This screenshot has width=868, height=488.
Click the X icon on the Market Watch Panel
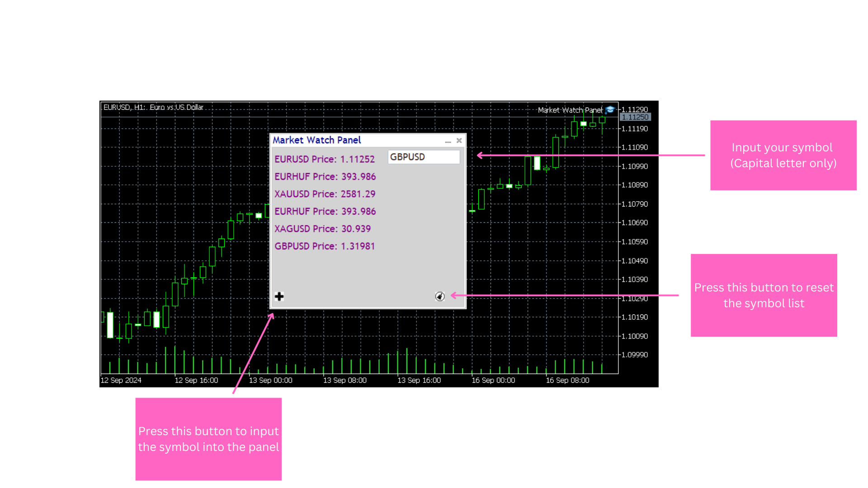click(x=459, y=141)
